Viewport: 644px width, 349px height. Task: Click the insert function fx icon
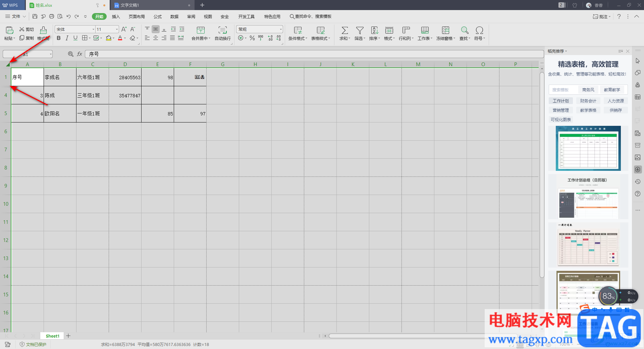point(79,54)
